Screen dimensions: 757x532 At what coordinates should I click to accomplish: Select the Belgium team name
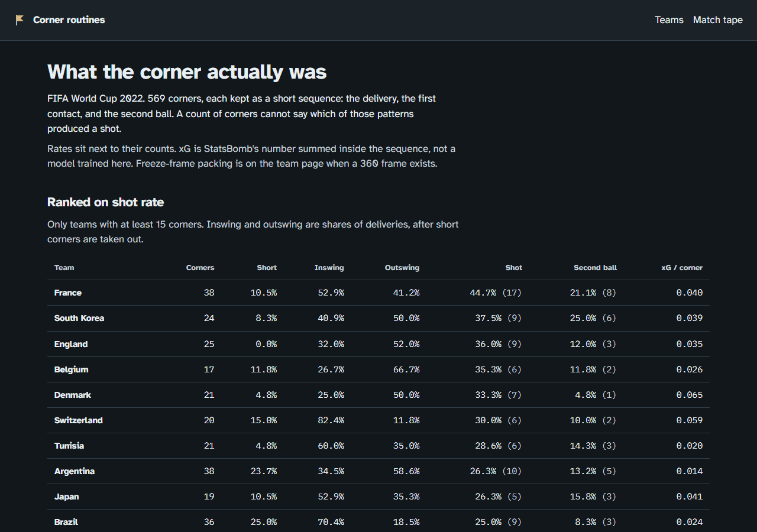coord(72,369)
